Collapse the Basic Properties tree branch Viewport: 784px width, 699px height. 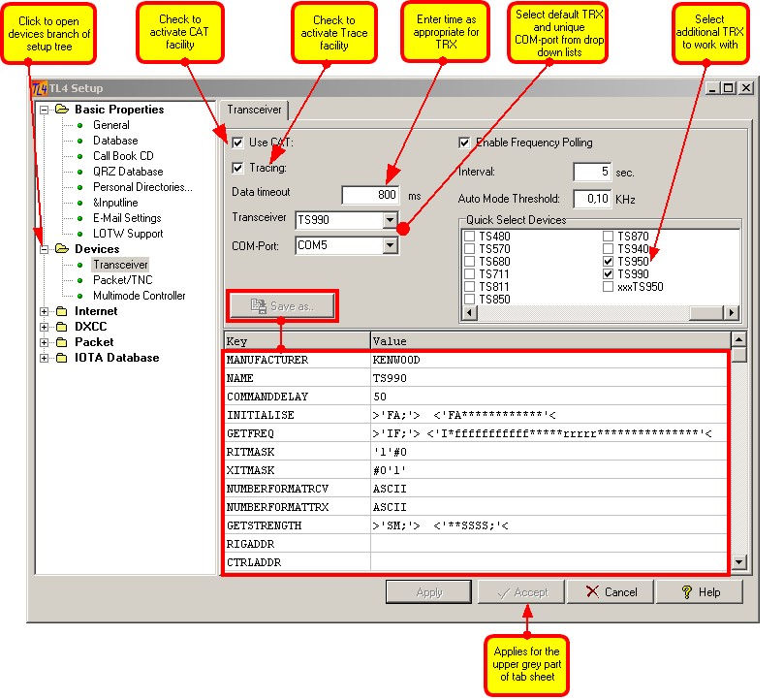click(44, 110)
